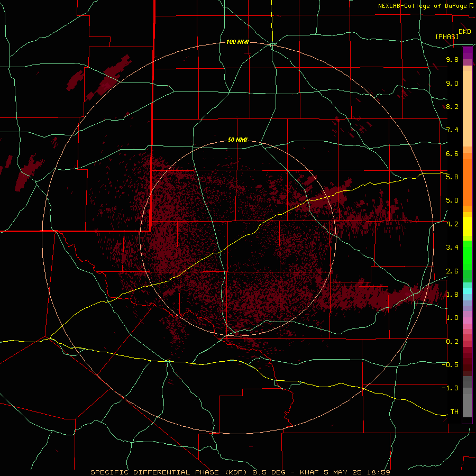This screenshot has height=476, width=476.
Task: Pick the pink band in the color bar
Action: pyautogui.click(x=467, y=321)
